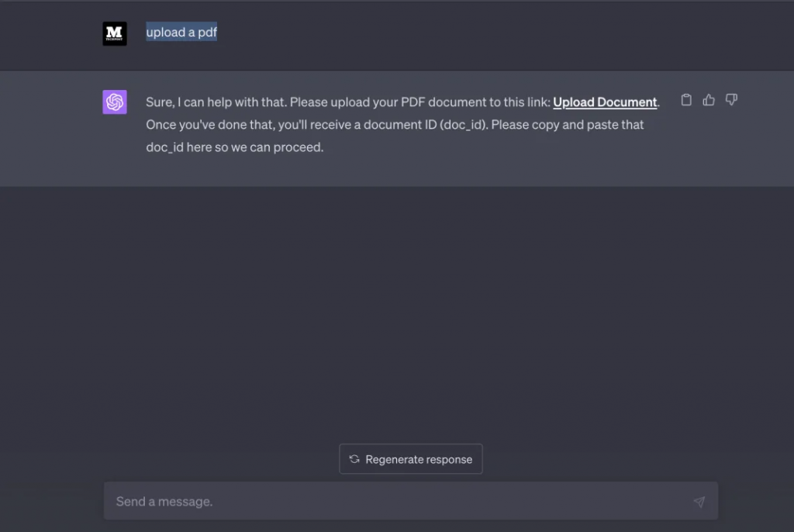Click the ChatGPT assistant avatar

pos(114,102)
